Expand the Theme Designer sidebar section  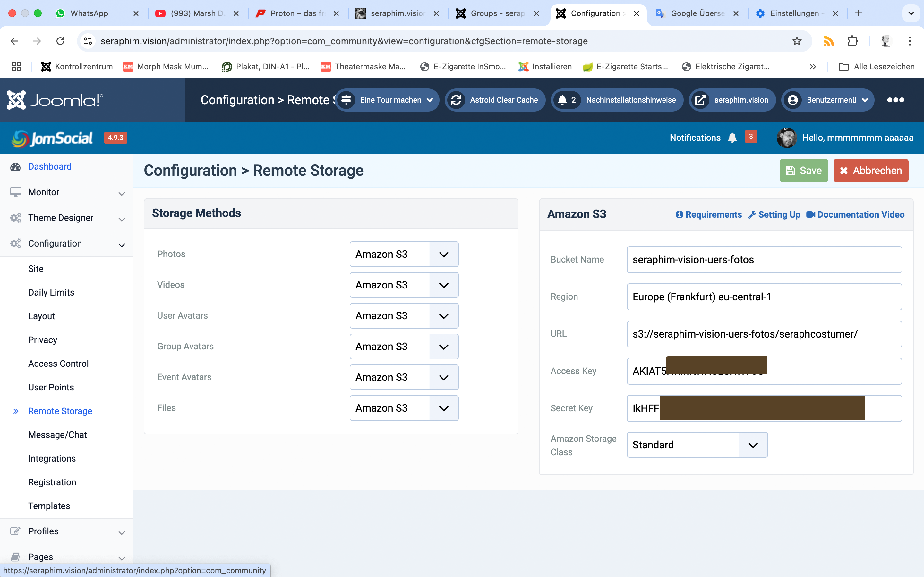pyautogui.click(x=121, y=218)
